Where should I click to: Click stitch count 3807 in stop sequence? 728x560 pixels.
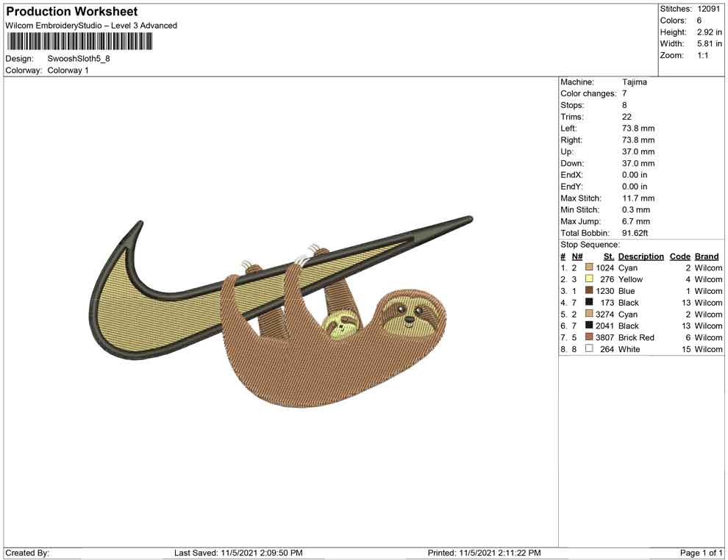(x=604, y=337)
